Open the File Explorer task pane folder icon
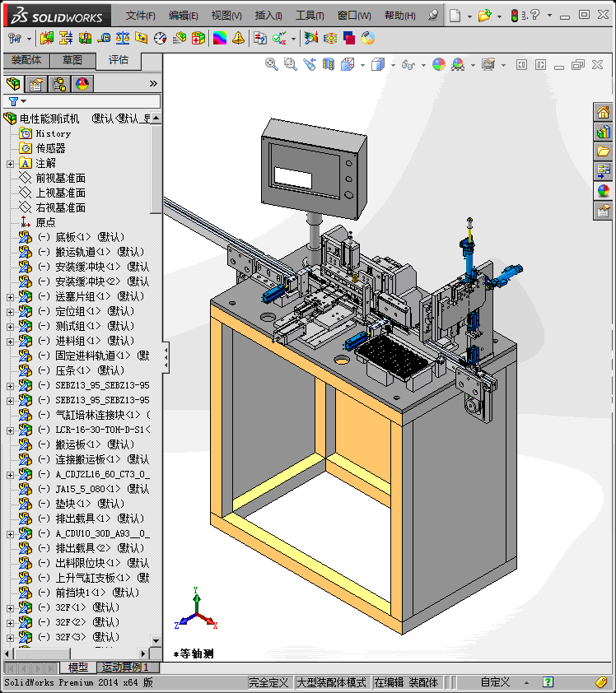Image resolution: width=616 pixels, height=693 pixels. click(x=604, y=151)
